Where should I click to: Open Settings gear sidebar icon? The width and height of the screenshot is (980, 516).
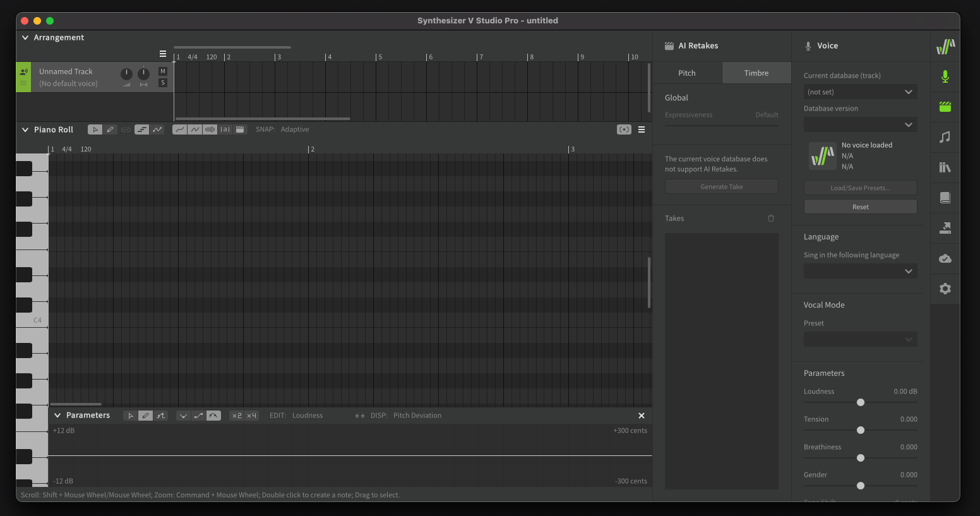coord(945,289)
